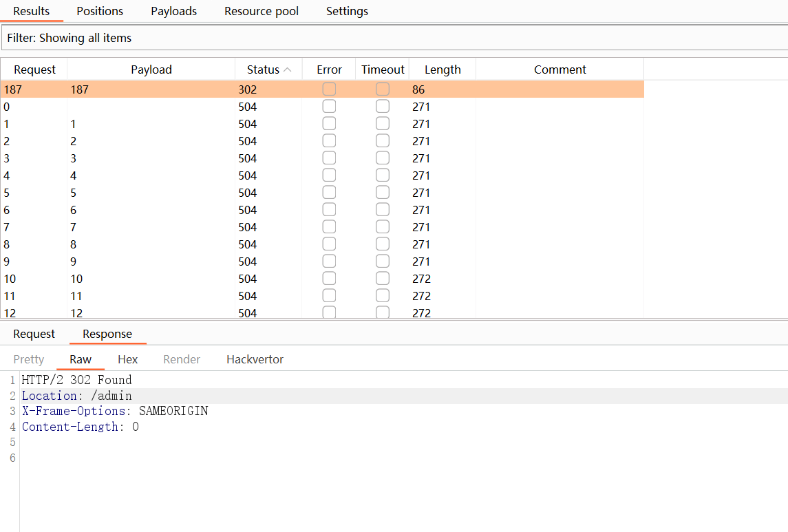The width and height of the screenshot is (788, 532).
Task: Sort by the Error column header
Action: click(x=329, y=70)
